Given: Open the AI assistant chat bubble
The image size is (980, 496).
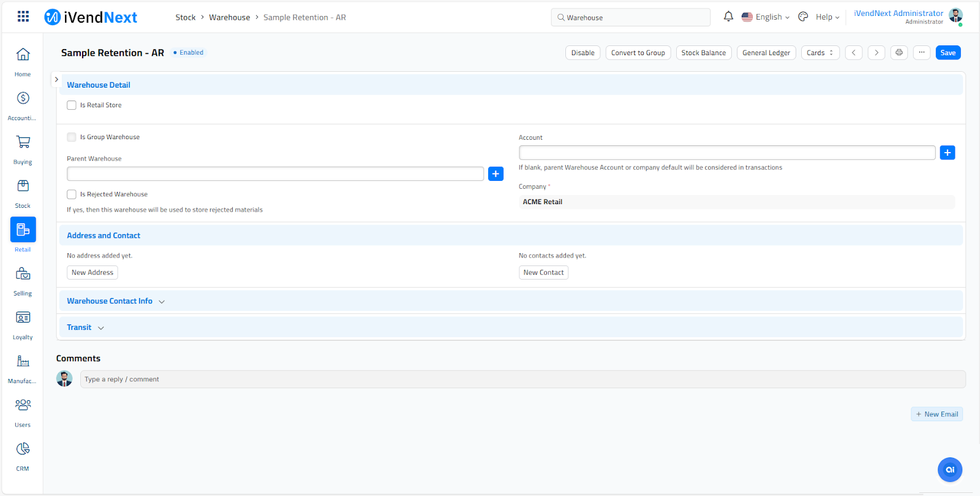Looking at the screenshot, I should point(949,470).
